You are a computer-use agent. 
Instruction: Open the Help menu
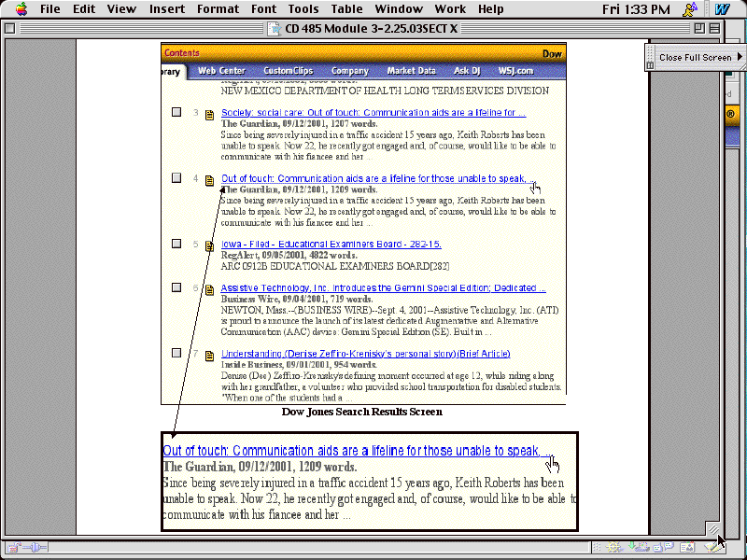coord(491,9)
